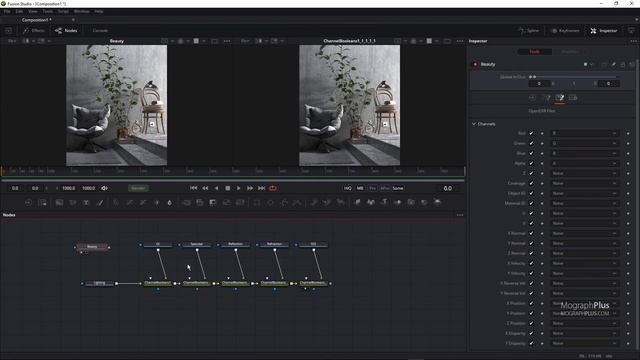Open the Edit menu

(19, 11)
